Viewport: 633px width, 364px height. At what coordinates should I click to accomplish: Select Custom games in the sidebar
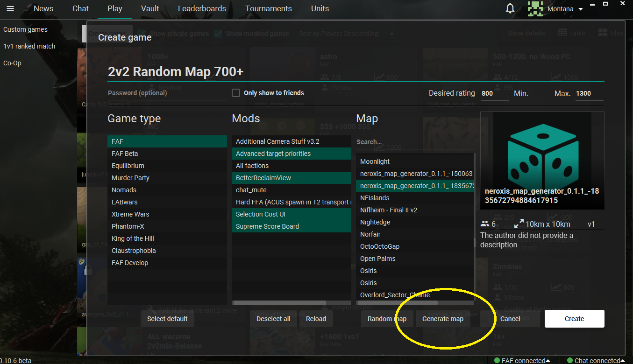click(25, 29)
